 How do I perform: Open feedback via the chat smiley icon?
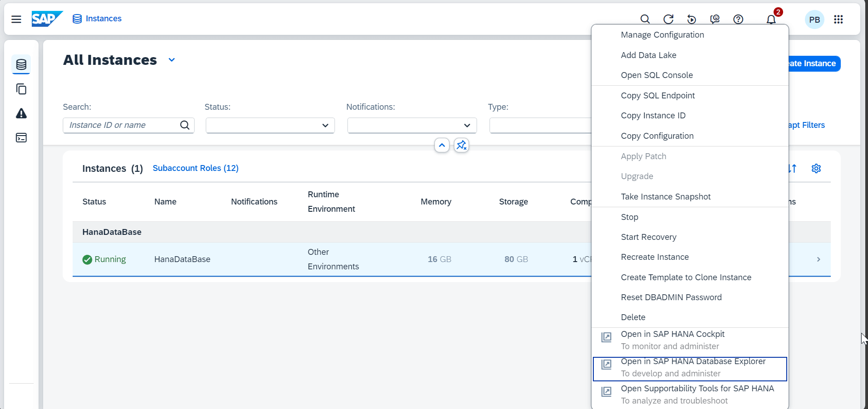point(714,19)
